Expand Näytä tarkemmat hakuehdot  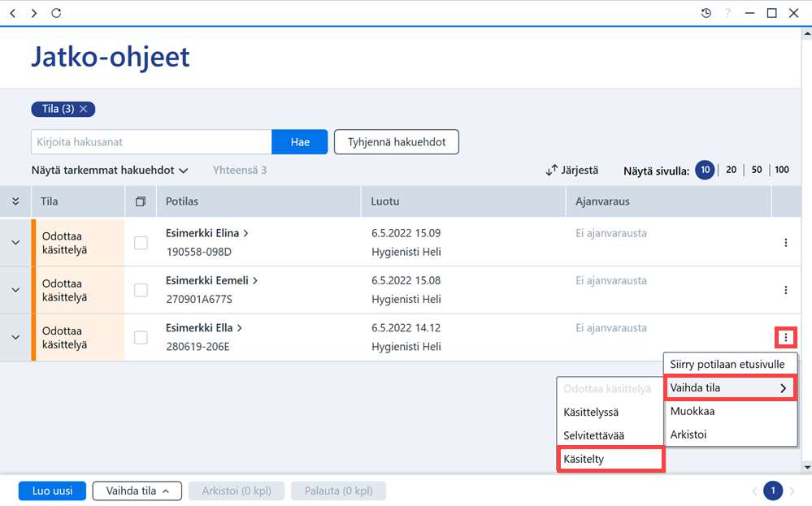(109, 171)
